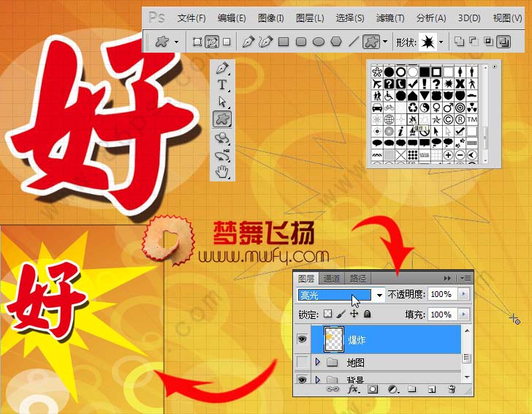The height and width of the screenshot is (414, 532).
Task: Open the 图像(I) menu
Action: click(270, 18)
